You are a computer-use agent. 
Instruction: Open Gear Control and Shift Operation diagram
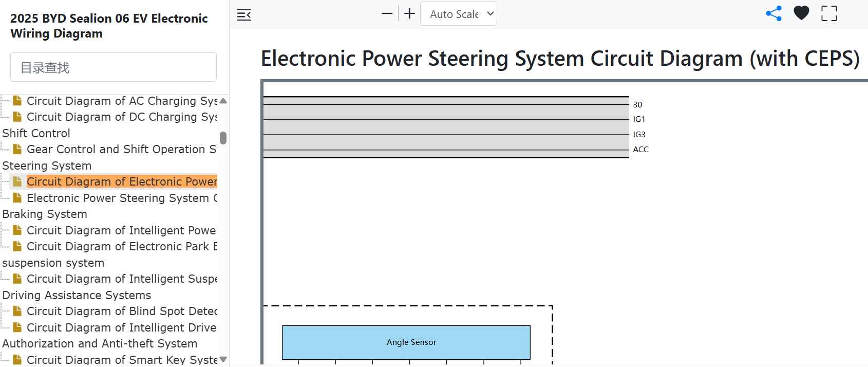(122, 150)
